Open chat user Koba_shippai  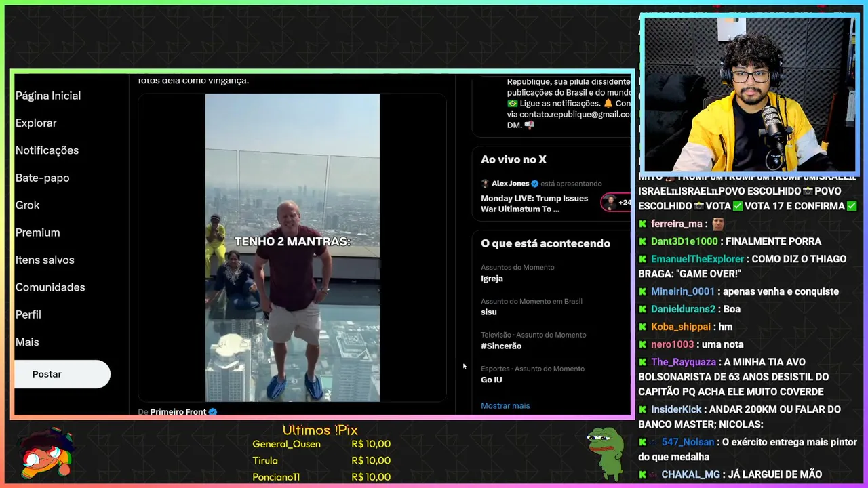click(x=681, y=327)
